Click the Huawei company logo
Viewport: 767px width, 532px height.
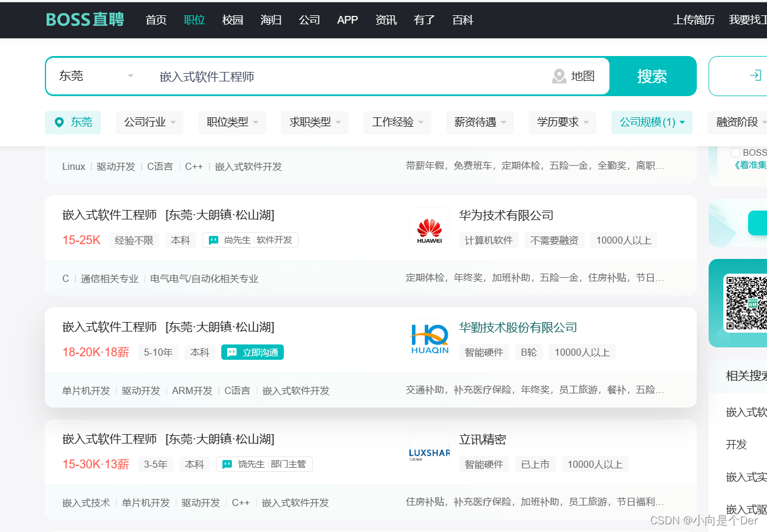coord(429,227)
